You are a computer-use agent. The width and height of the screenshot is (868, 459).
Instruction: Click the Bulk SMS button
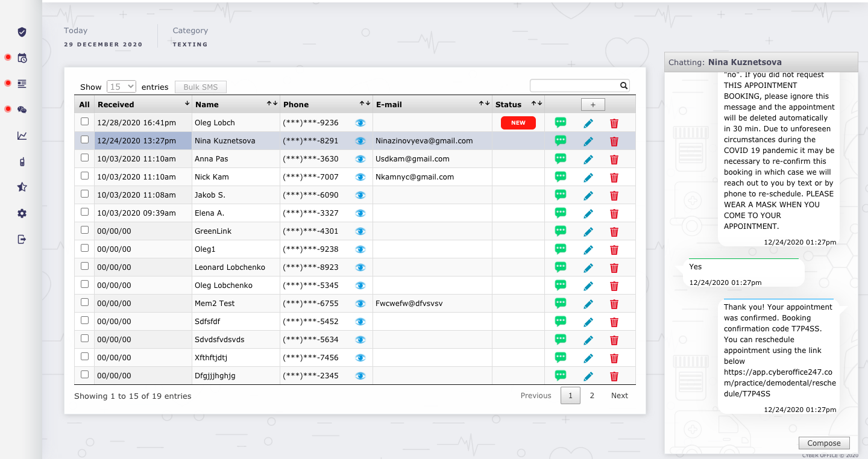pos(201,87)
